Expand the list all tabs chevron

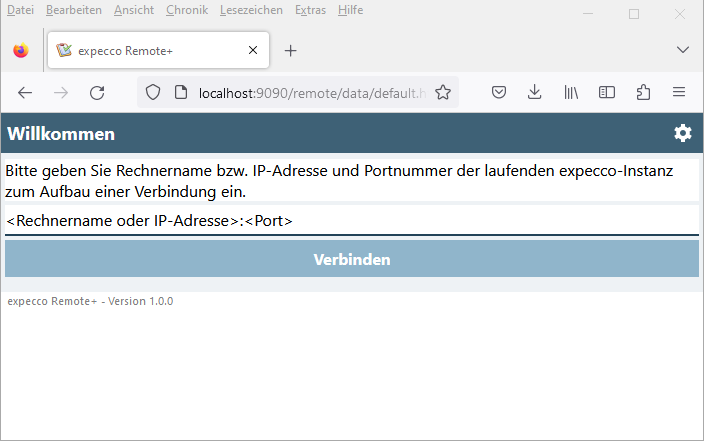pyautogui.click(x=683, y=50)
